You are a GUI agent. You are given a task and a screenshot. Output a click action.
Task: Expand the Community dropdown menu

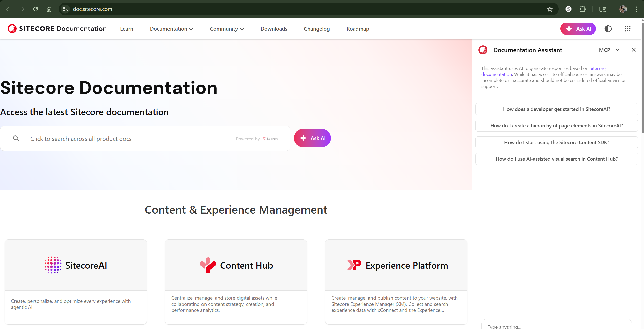coord(227,29)
